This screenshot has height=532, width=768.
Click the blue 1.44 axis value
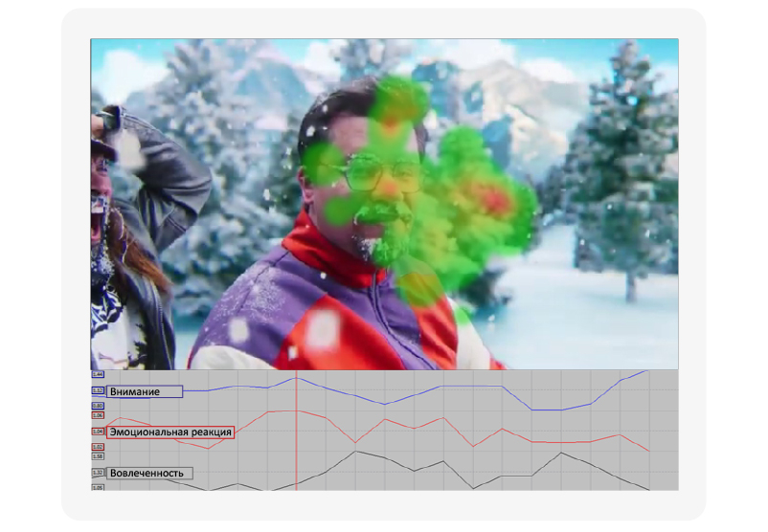coord(98,374)
